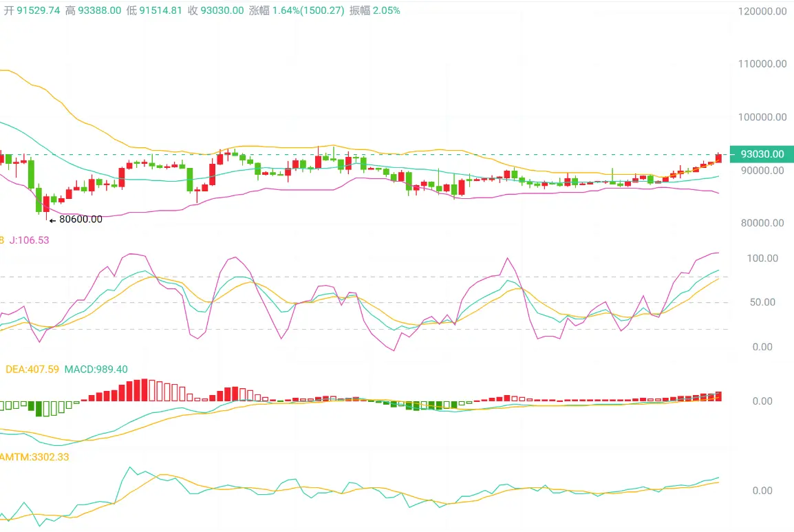Click the 93030.00 current price tag

pos(762,154)
